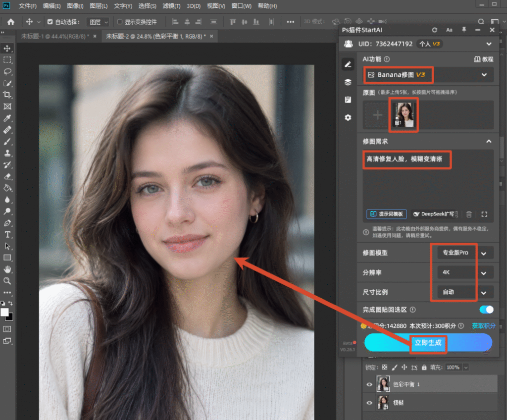Select the Crop tool

7,95
